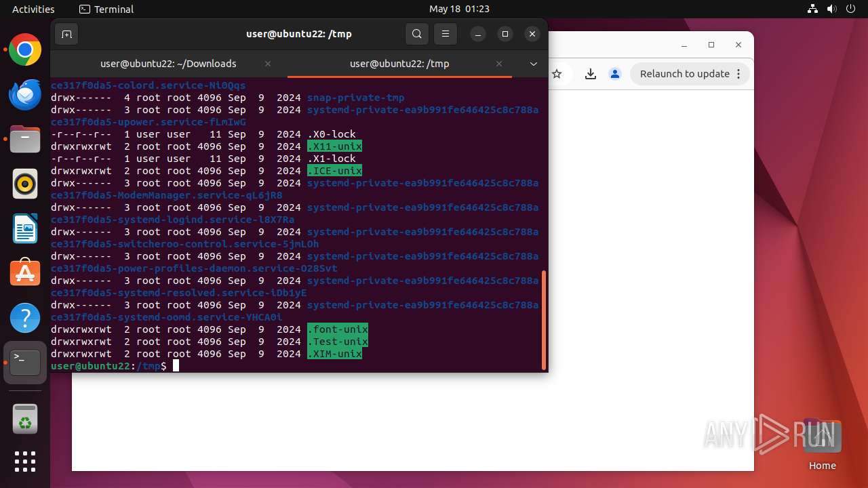Switch to the ~/Downloads terminal tab
The width and height of the screenshot is (868, 488).
[168, 64]
